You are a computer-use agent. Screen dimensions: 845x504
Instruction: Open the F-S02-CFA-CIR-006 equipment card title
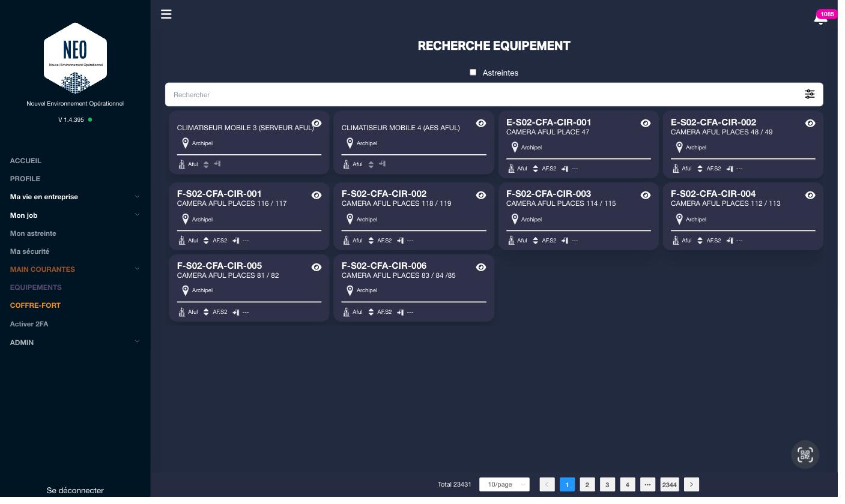(x=384, y=266)
